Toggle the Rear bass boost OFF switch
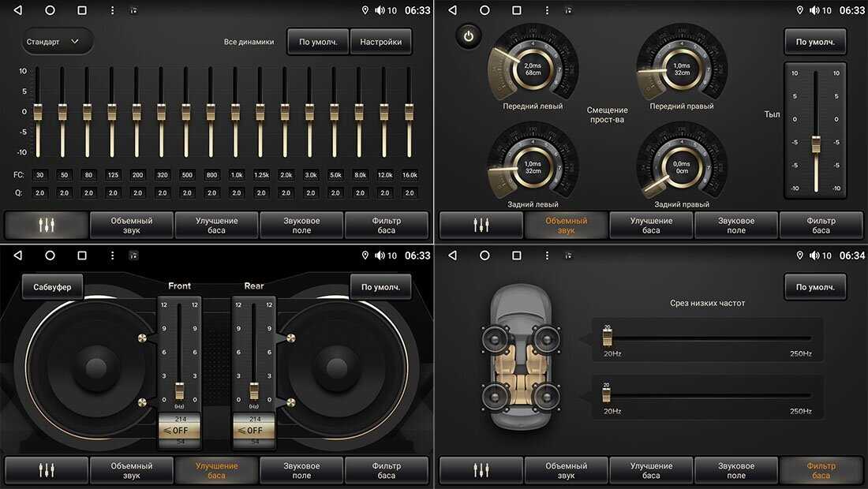 pos(254,431)
